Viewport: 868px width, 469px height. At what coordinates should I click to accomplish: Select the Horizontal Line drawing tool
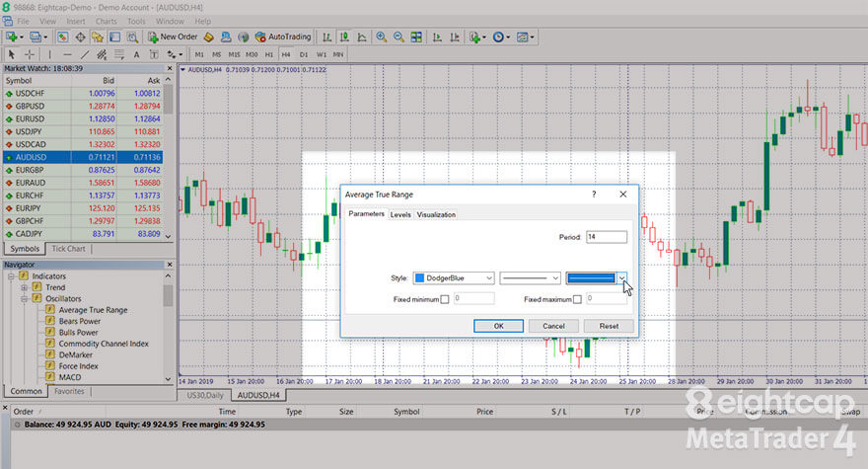(x=67, y=54)
